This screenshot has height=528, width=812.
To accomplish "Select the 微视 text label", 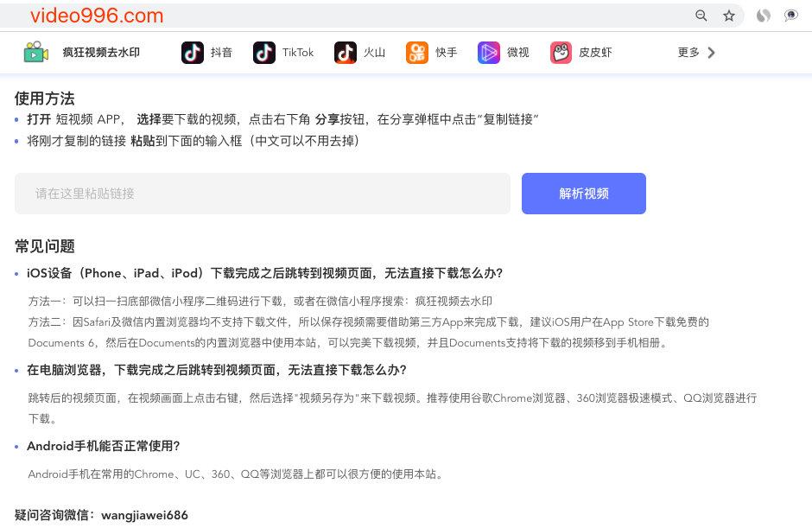I will [x=517, y=53].
